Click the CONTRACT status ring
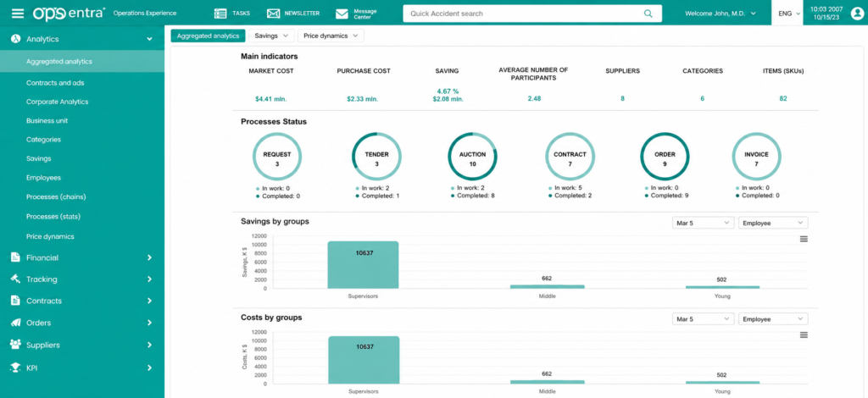 tap(570, 157)
